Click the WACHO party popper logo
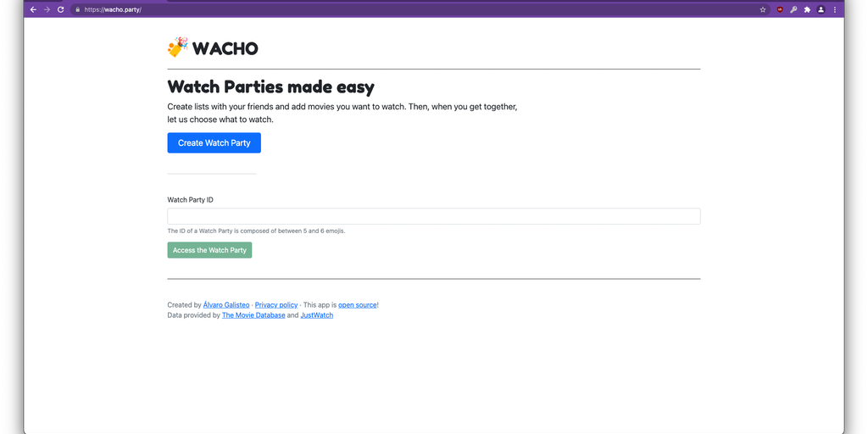 (177, 47)
